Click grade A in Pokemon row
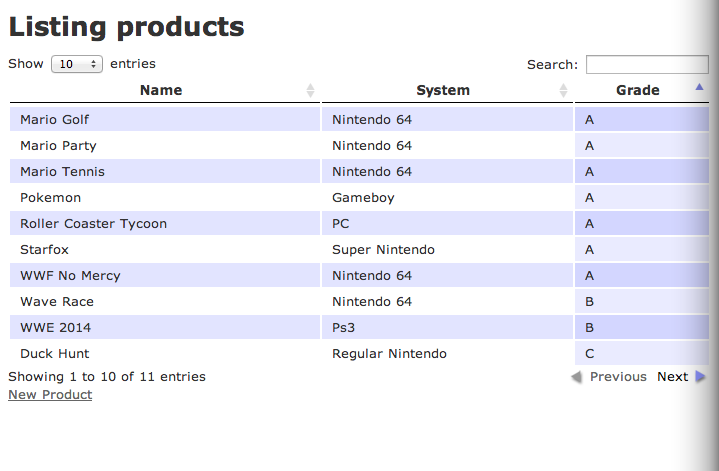 [x=589, y=198]
